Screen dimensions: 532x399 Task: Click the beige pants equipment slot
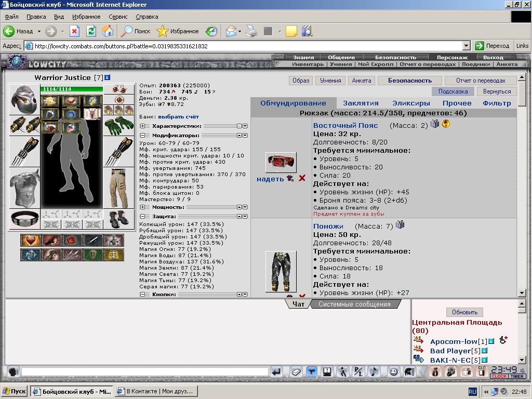click(x=119, y=188)
